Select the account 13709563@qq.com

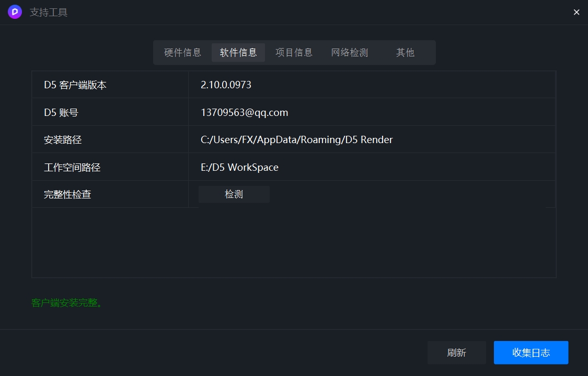(x=245, y=112)
